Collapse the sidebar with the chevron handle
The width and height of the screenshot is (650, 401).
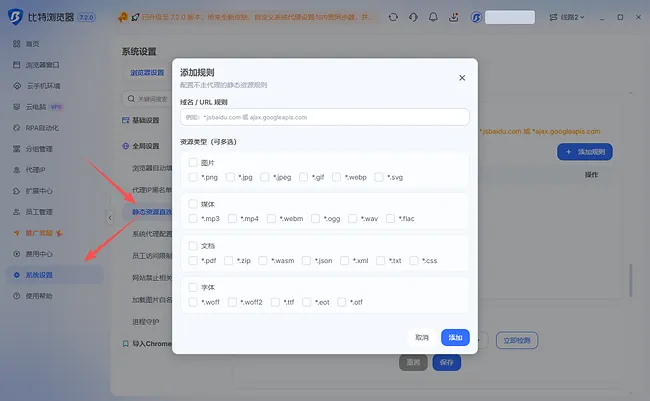point(110,217)
